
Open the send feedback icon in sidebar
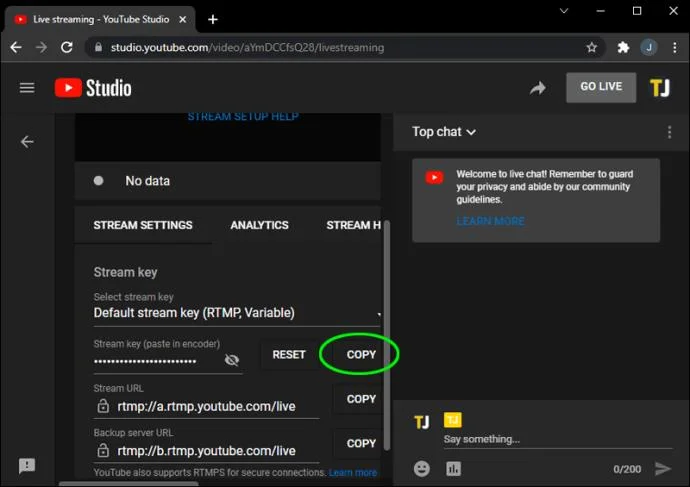click(x=27, y=465)
